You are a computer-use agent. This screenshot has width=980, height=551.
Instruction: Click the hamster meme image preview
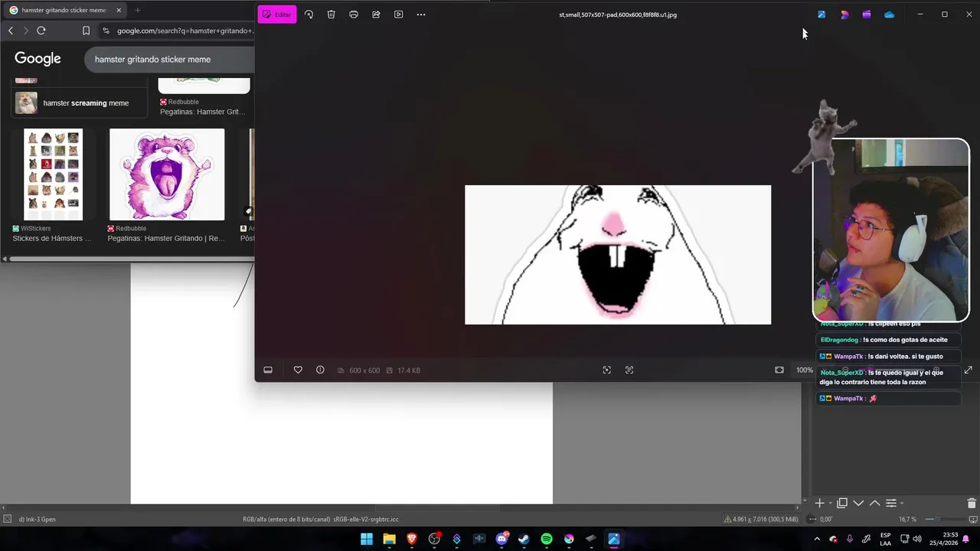point(618,255)
